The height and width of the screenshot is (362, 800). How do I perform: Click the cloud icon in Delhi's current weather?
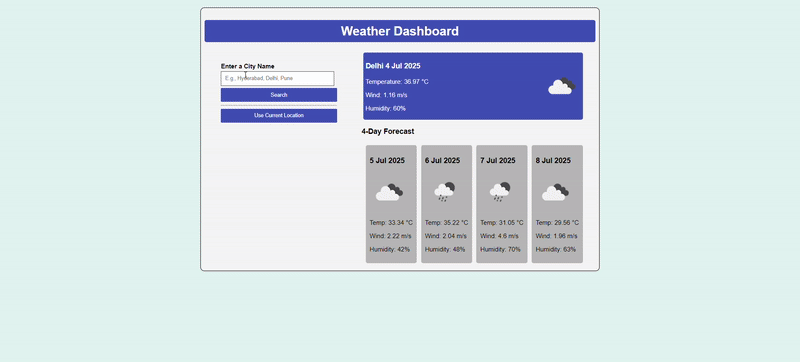[x=562, y=86]
